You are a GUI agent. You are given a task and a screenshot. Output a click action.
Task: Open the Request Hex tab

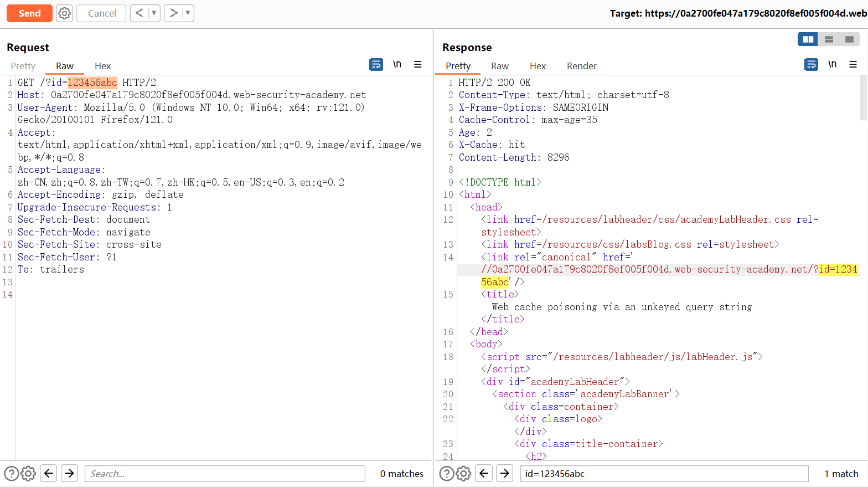tap(102, 66)
